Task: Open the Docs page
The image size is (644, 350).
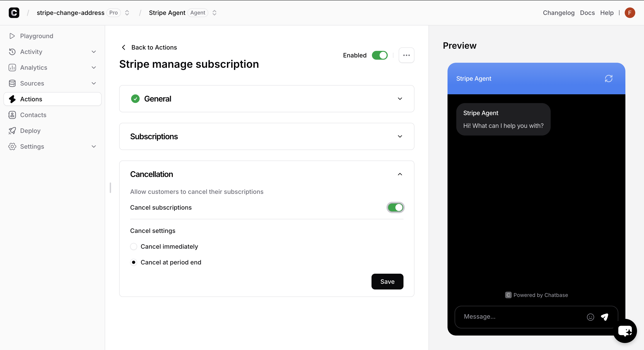Action: click(x=587, y=12)
